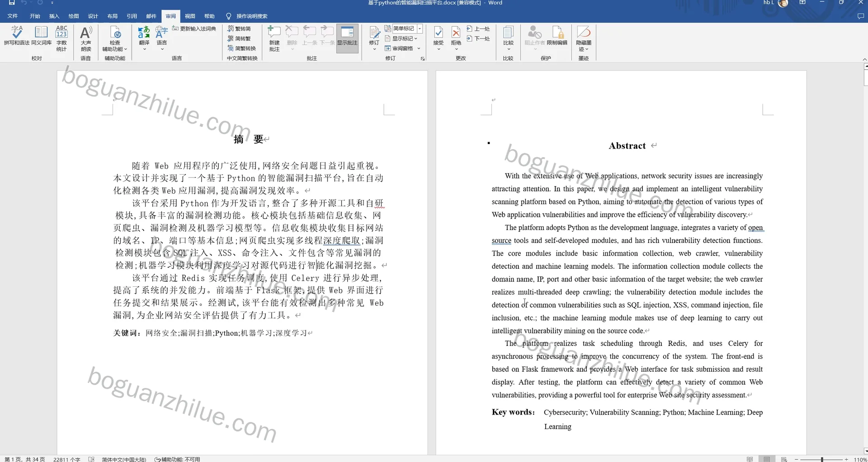Go to 下一处 next change
Image resolution: width=868 pixels, height=462 pixels.
pos(478,38)
